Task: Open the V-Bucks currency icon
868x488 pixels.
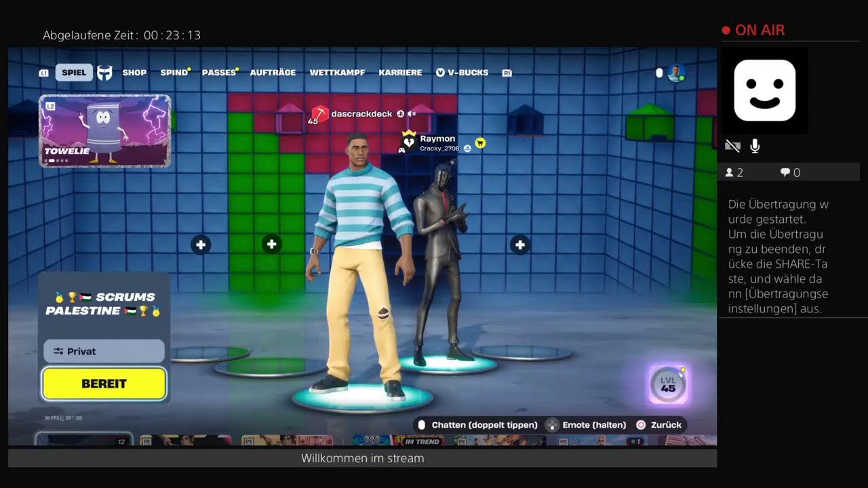Action: click(x=440, y=73)
